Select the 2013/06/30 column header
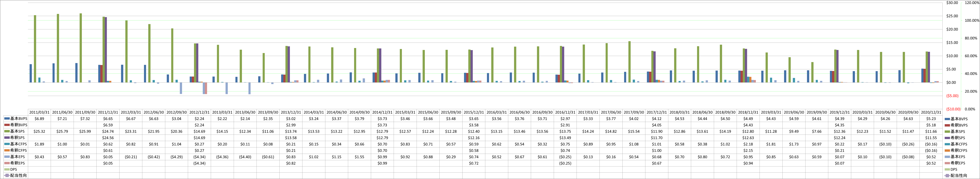Screen dimensions: 980x179 (245, 112)
